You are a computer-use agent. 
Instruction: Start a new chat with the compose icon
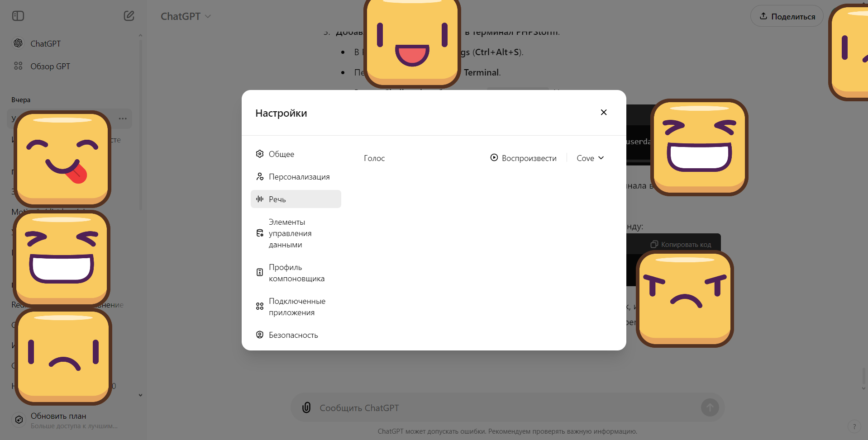tap(129, 16)
